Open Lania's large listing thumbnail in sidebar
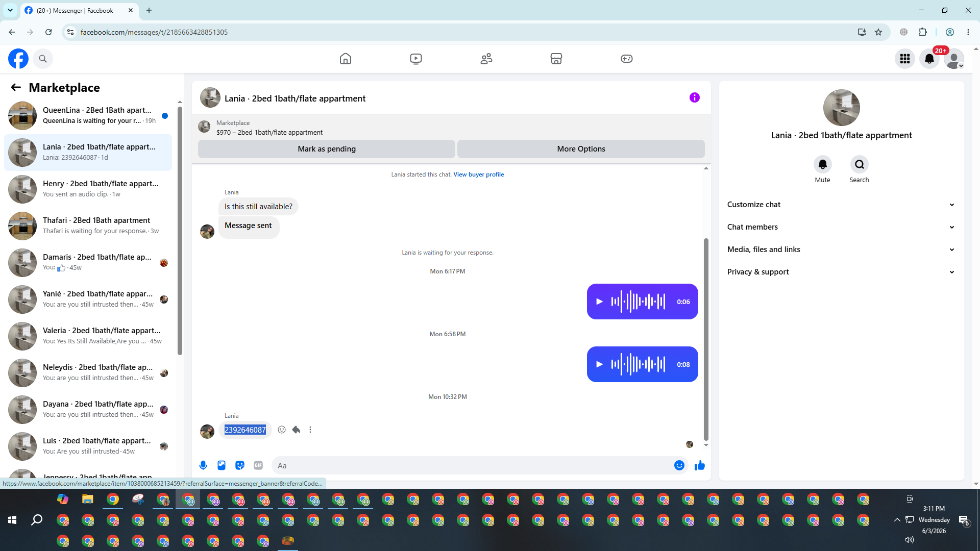The image size is (980, 551). (x=842, y=108)
